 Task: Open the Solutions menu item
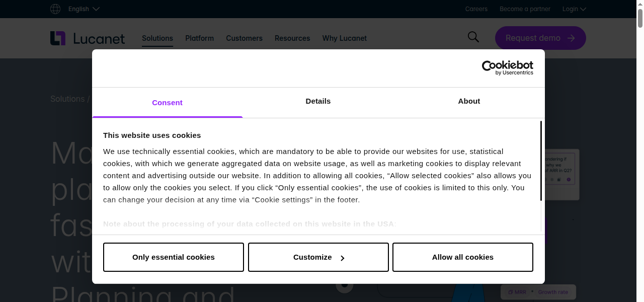157,38
